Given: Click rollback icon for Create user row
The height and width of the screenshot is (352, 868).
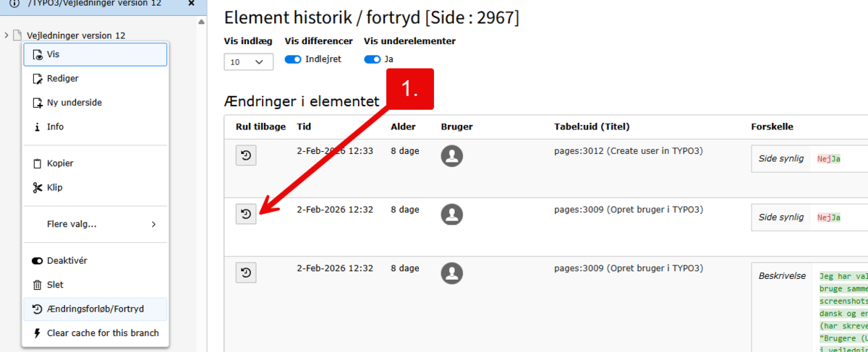Looking at the screenshot, I should pyautogui.click(x=246, y=155).
